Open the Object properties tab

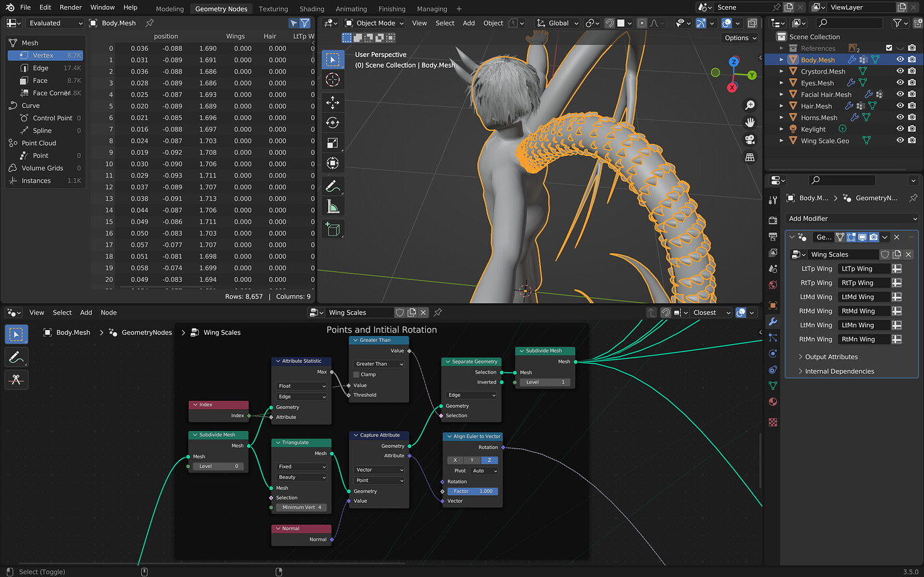tap(773, 305)
